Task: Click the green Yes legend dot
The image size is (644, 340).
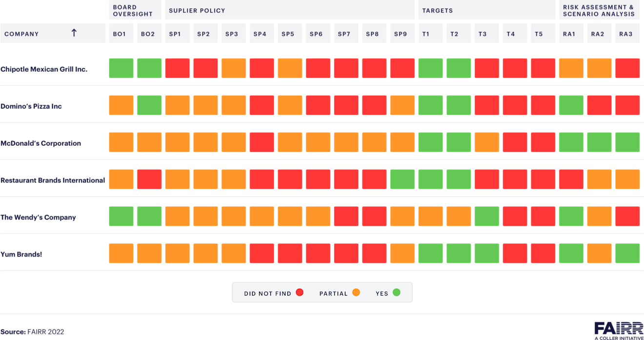Action: click(x=397, y=292)
